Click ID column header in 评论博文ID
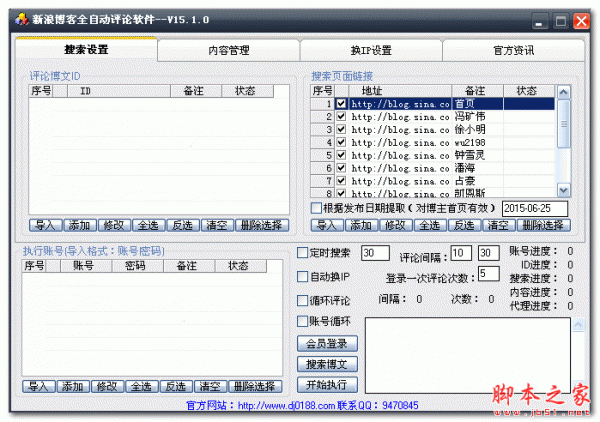This screenshot has height=422, width=600. pos(119,91)
